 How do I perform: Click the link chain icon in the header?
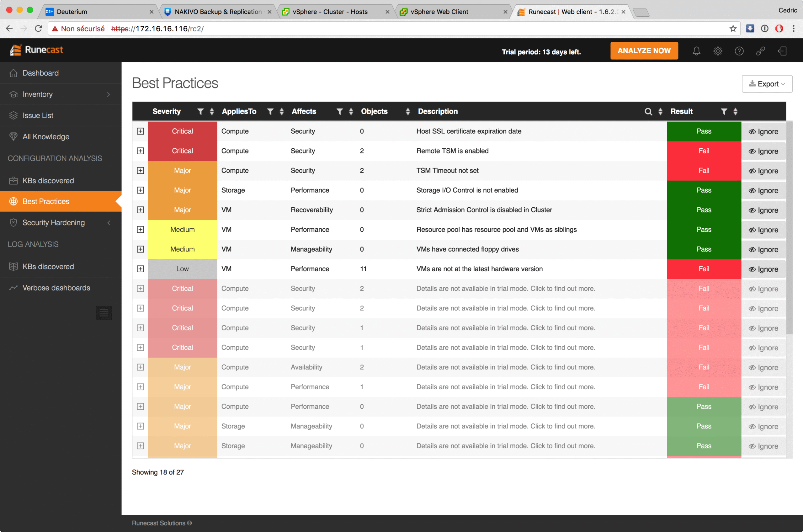760,51
